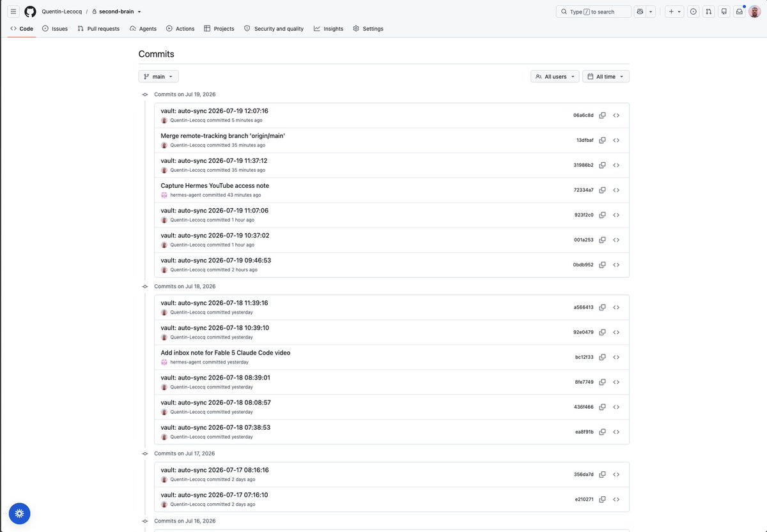Copy full SHA for commit 31986b2
The image size is (767, 532).
click(602, 165)
